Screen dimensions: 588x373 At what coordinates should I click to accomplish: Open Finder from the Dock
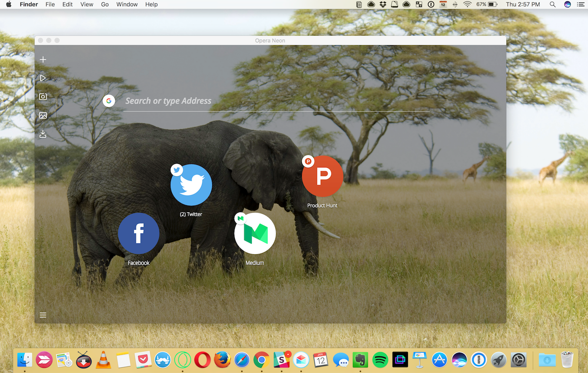[24, 360]
